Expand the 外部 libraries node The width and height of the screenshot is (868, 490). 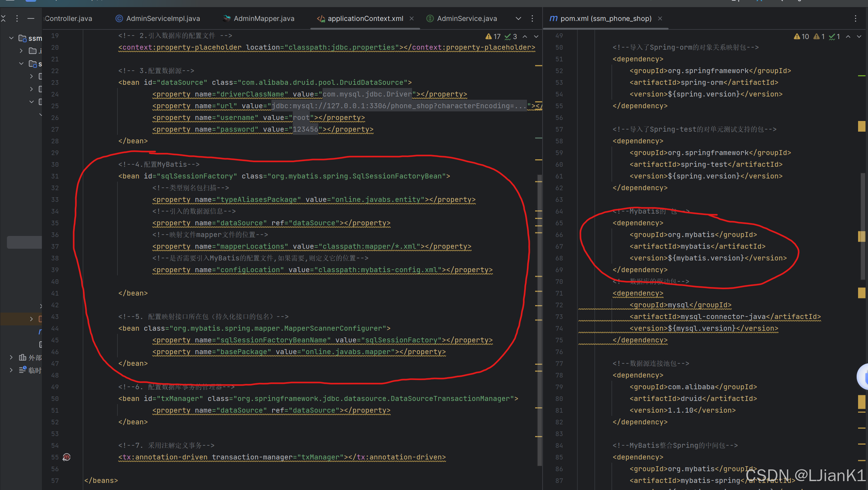pos(11,357)
